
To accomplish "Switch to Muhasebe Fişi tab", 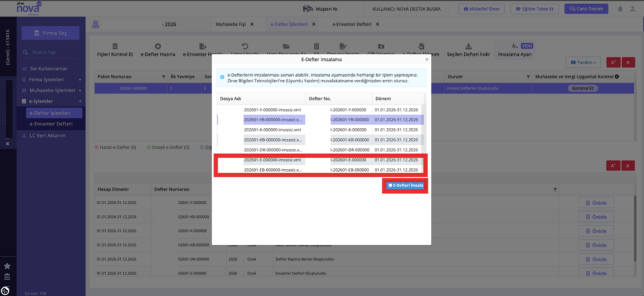I will [230, 25].
